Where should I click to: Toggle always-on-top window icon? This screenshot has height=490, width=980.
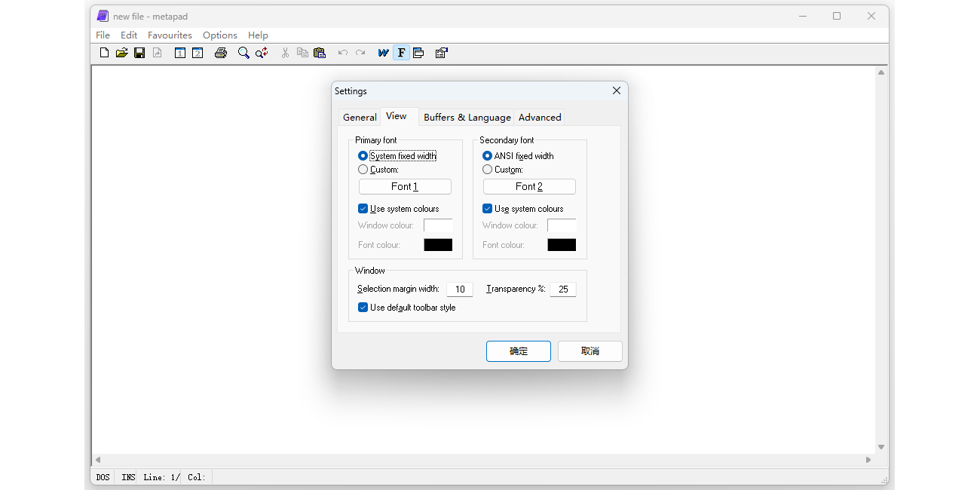[x=418, y=53]
